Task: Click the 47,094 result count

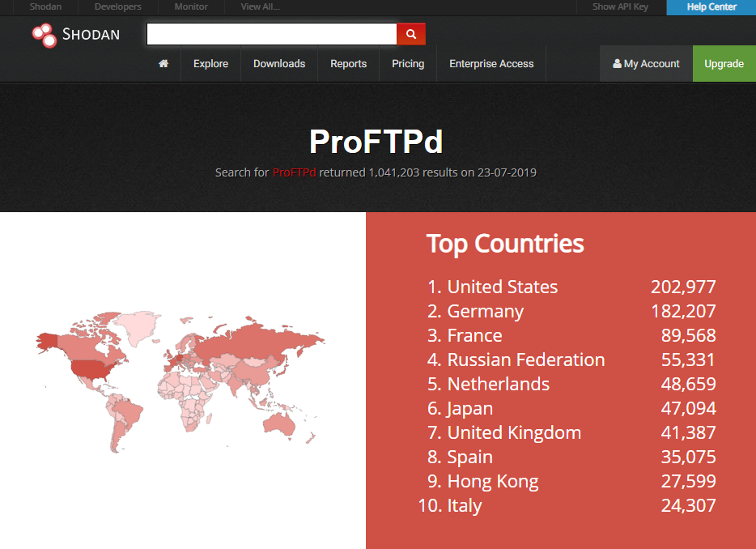Action: point(689,408)
